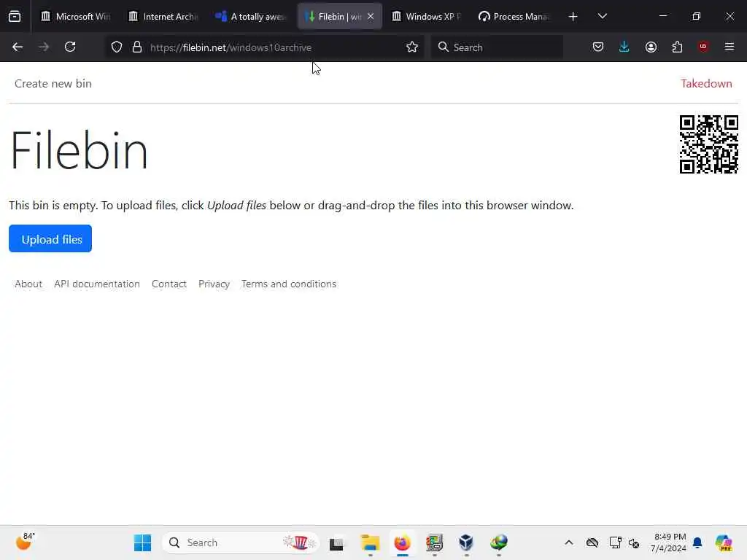The width and height of the screenshot is (747, 560).
Task: Open the Windows Start menu
Action: coord(142,542)
